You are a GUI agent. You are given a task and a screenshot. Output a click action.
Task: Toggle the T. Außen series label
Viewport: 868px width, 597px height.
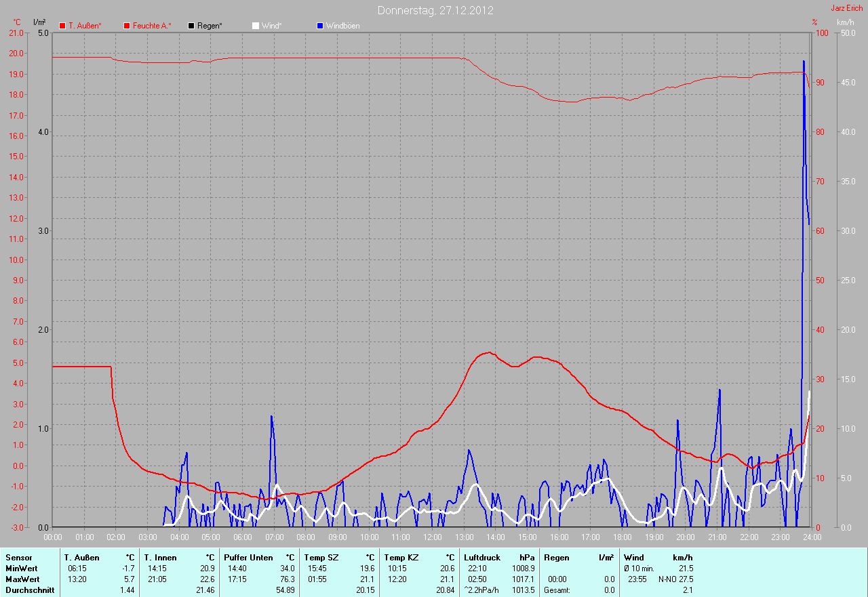point(85,26)
